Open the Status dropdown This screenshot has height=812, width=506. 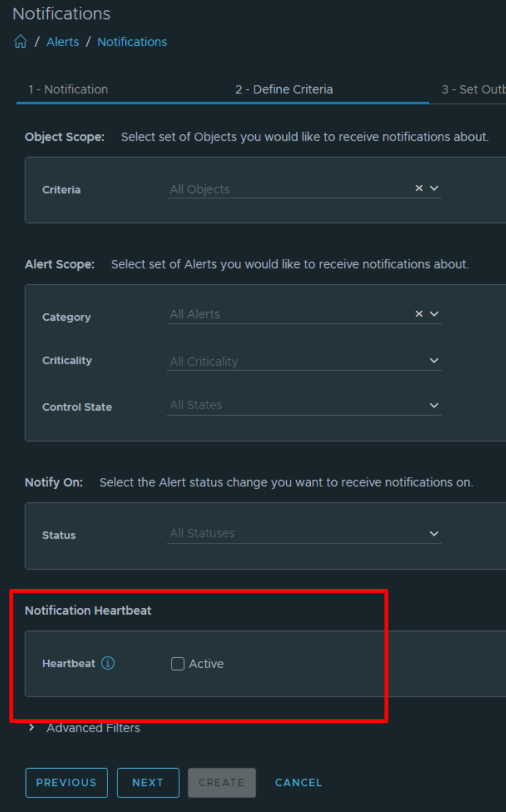point(435,533)
